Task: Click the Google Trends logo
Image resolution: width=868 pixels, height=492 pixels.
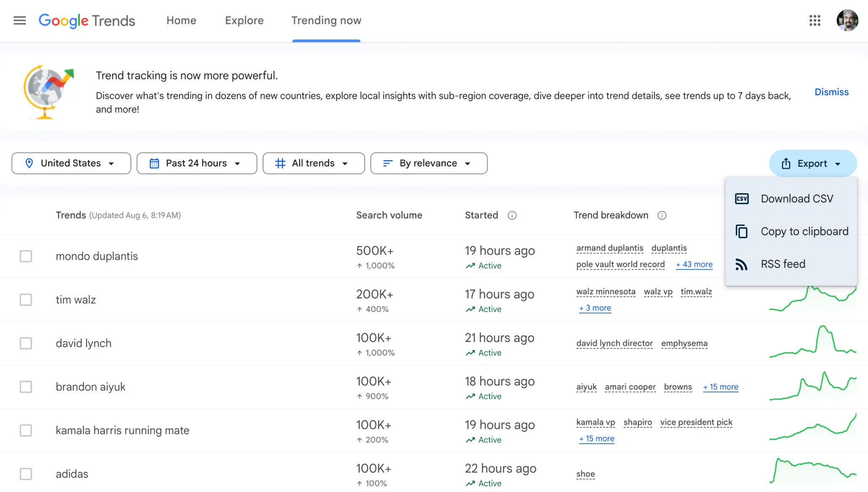Action: tap(87, 20)
